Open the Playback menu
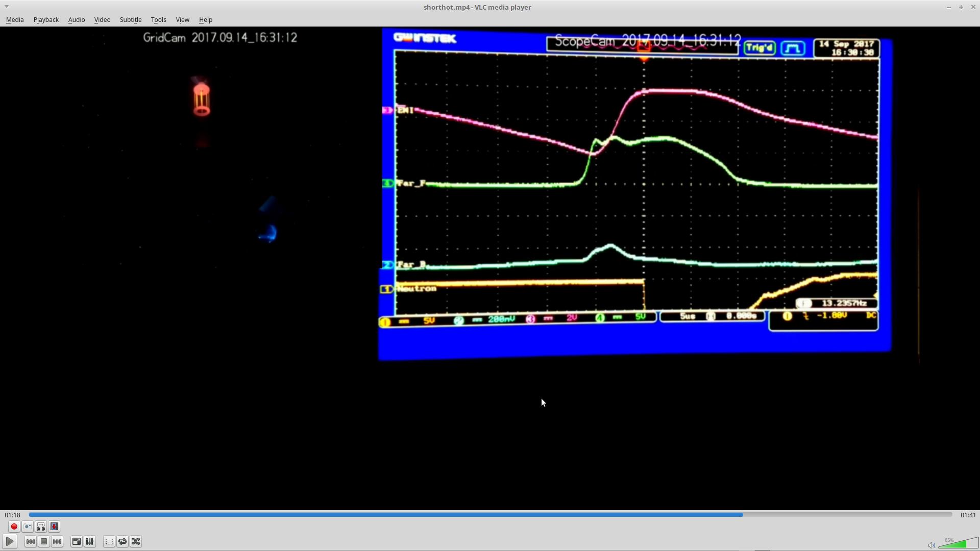The height and width of the screenshot is (551, 980). pos(46,19)
